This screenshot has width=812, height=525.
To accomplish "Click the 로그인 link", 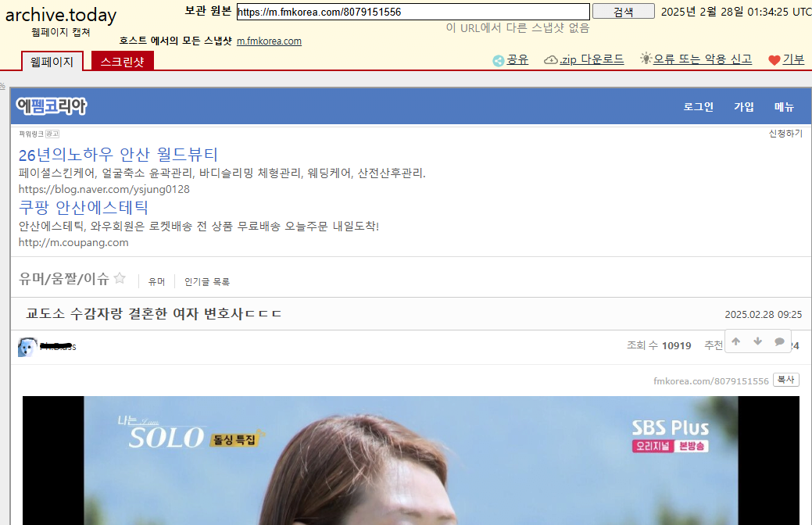I will coord(698,107).
